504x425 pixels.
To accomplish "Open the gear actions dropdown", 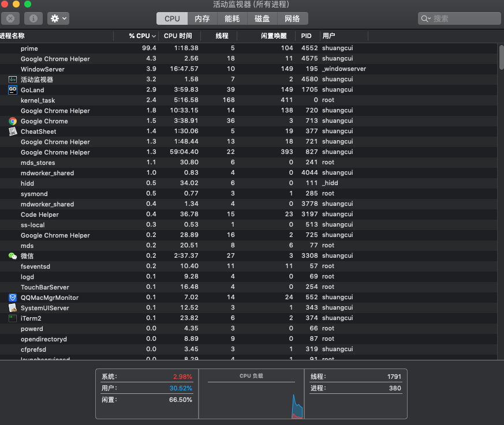I will coord(58,18).
